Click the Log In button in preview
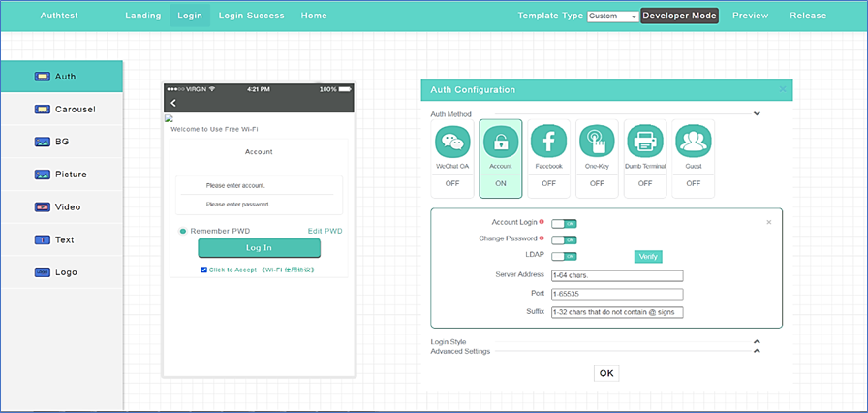The image size is (868, 413). [259, 248]
